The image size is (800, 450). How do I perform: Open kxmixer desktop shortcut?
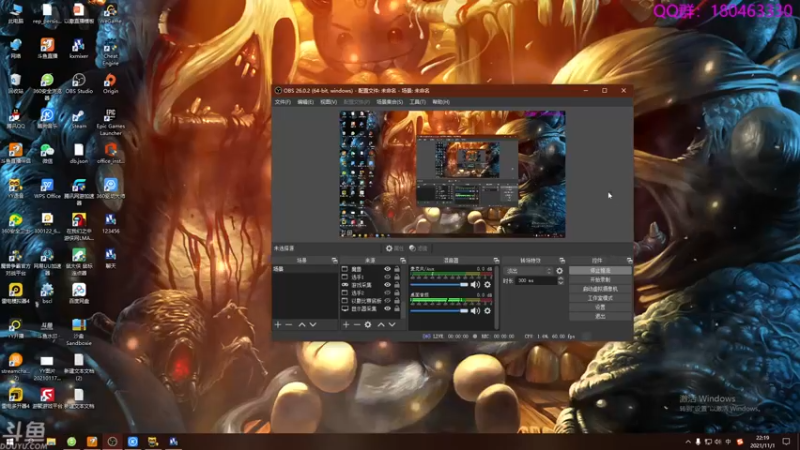pos(79,48)
